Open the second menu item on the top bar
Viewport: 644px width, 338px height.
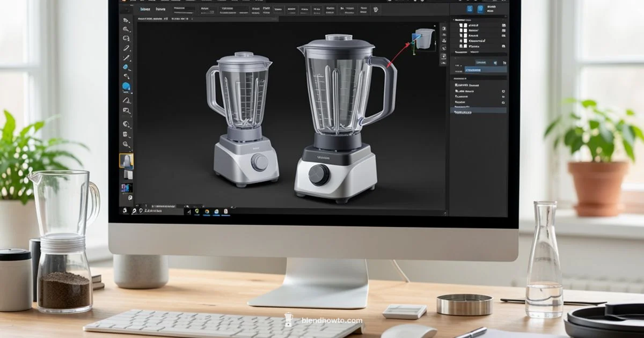tap(159, 8)
